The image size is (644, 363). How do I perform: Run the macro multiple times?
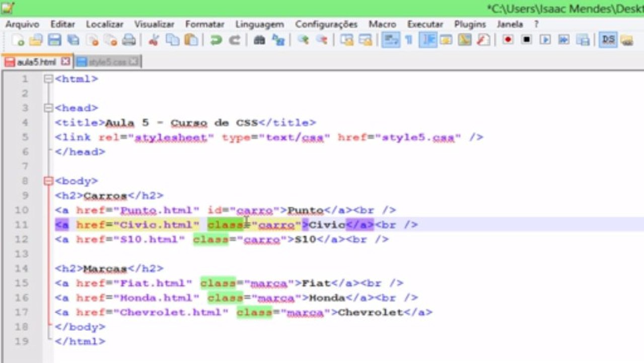[x=563, y=40]
